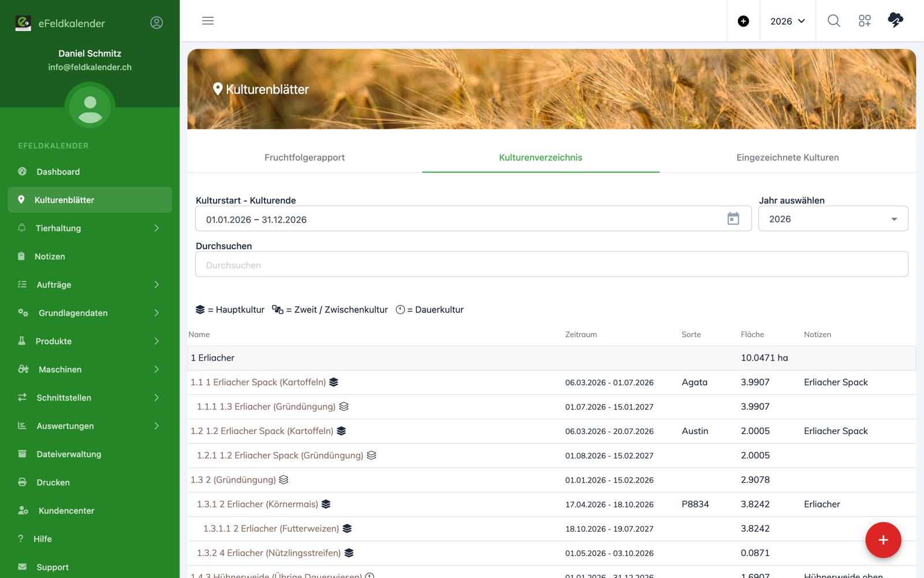Open the 1.3 2 (Gründüngung) entry
This screenshot has height=578, width=924.
[x=233, y=480]
